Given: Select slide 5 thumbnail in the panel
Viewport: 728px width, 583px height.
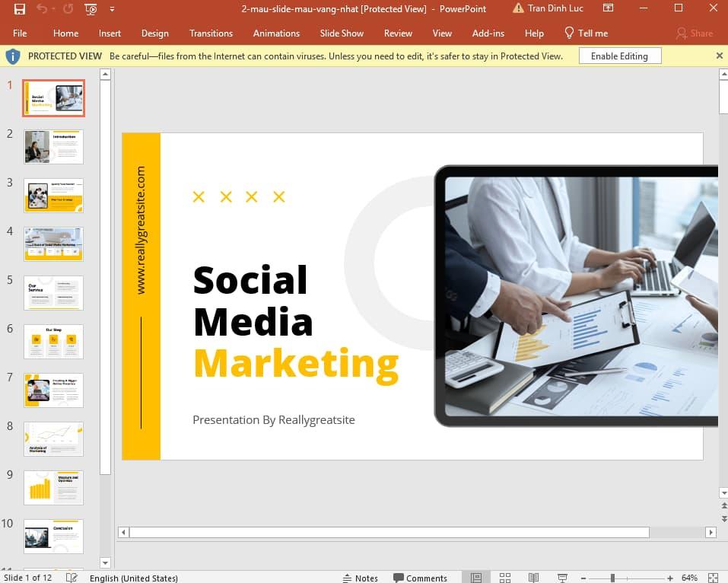Looking at the screenshot, I should coord(53,292).
